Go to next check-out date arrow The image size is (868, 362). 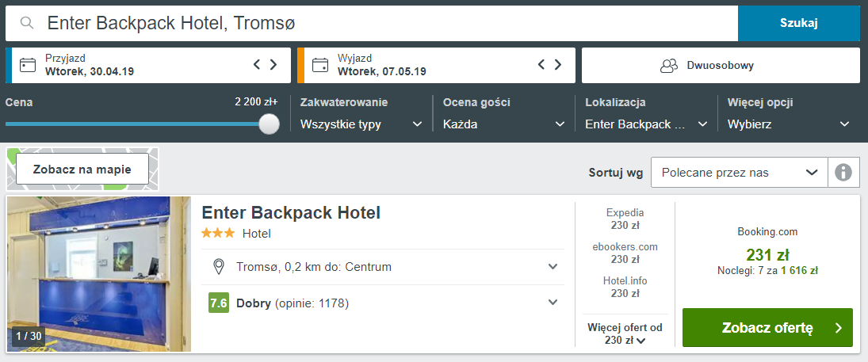[559, 65]
